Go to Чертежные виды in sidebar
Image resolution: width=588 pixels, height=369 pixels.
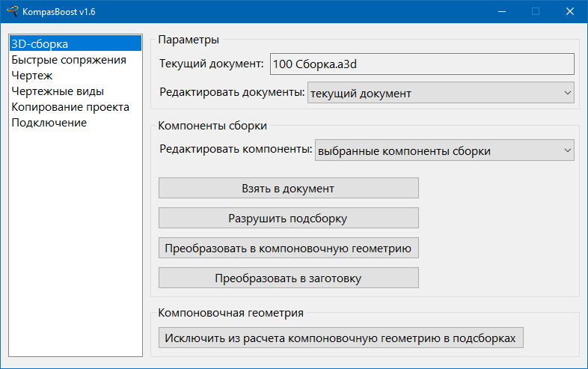click(x=57, y=91)
